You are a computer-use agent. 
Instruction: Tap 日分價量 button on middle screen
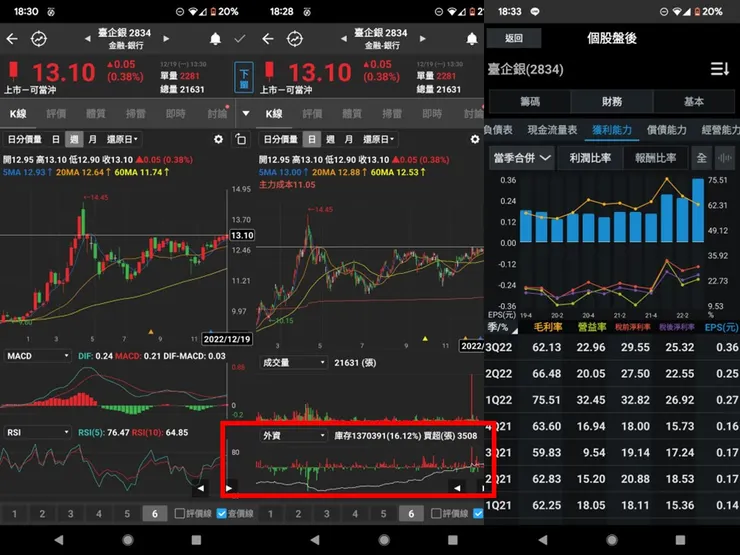tap(281, 139)
